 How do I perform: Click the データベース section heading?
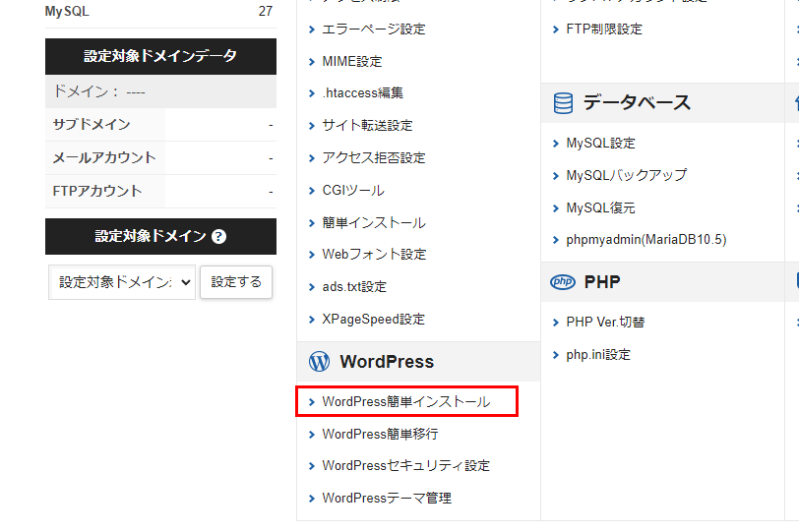pyautogui.click(x=637, y=103)
